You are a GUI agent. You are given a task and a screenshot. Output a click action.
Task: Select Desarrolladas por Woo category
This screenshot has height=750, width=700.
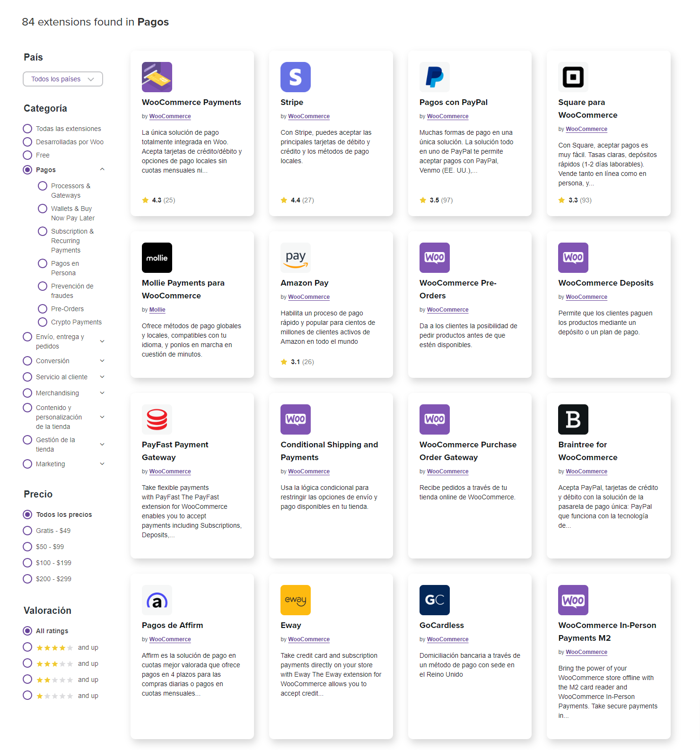tap(27, 142)
